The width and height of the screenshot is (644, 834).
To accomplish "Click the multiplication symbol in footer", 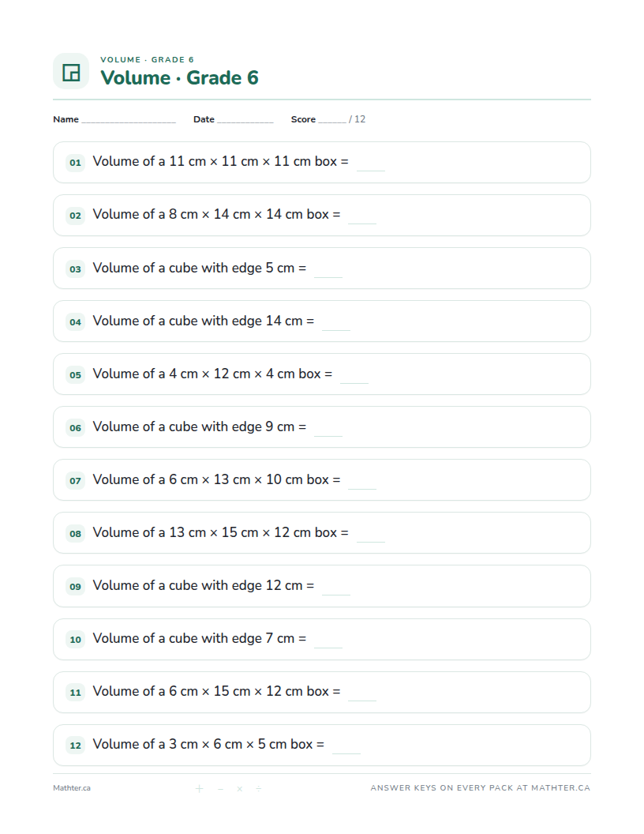I will pyautogui.click(x=240, y=788).
